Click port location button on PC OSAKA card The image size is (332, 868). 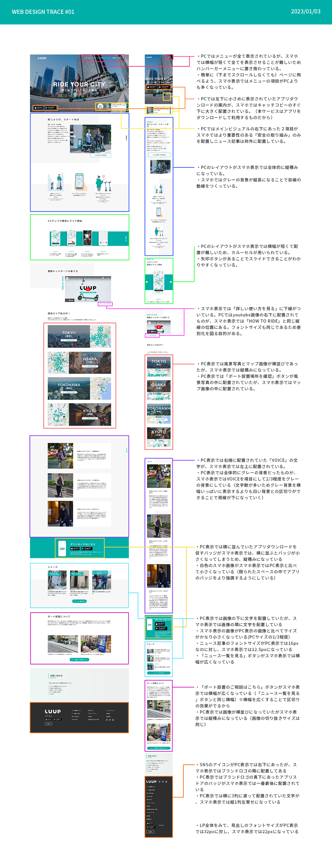click(x=90, y=366)
